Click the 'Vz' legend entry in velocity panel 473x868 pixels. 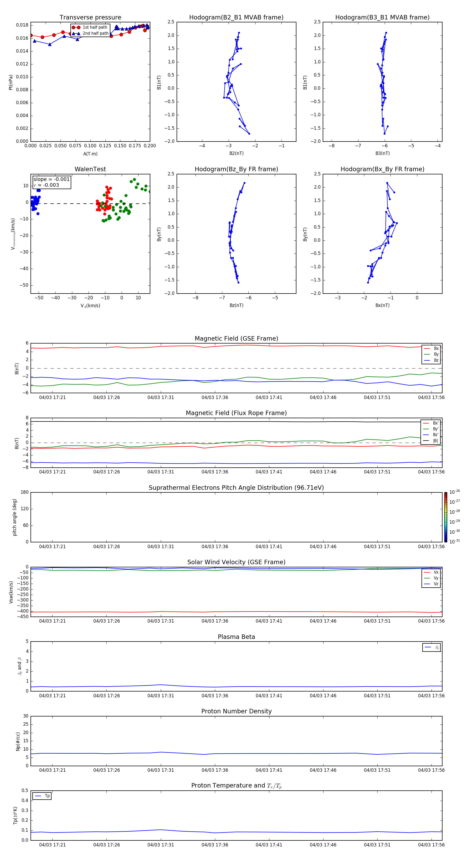(x=431, y=584)
